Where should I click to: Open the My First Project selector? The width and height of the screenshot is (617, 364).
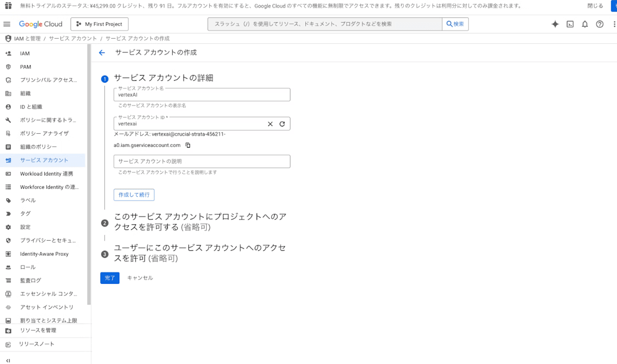pos(99,24)
